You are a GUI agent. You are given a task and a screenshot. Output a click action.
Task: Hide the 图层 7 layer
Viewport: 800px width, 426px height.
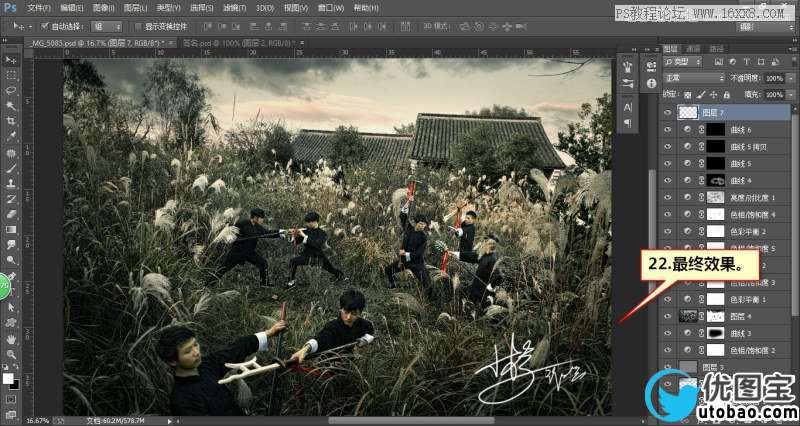(667, 113)
